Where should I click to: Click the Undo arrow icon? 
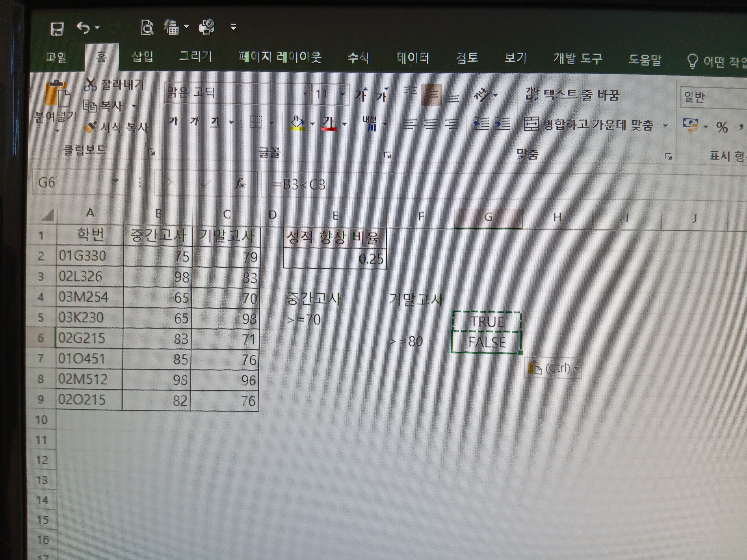(x=83, y=28)
